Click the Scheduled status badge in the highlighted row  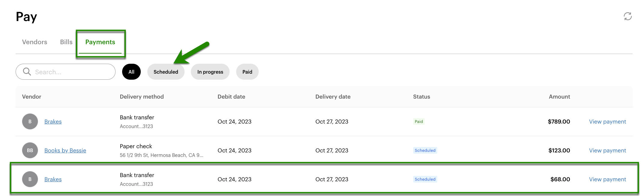[425, 179]
